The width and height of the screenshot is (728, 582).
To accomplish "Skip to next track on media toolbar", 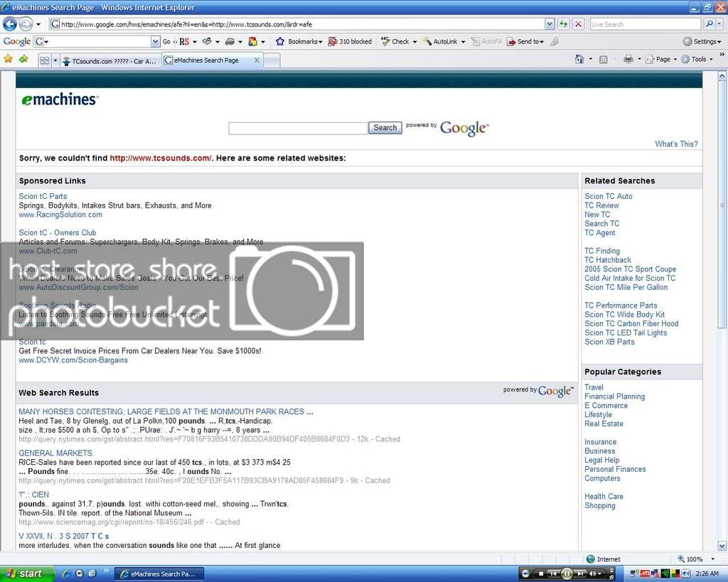I will [x=579, y=574].
